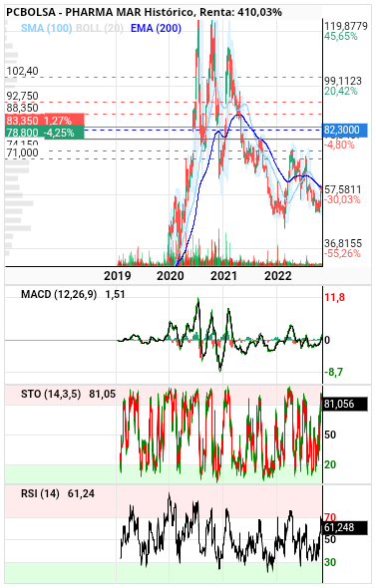Click the 88,350 price level label

point(23,108)
